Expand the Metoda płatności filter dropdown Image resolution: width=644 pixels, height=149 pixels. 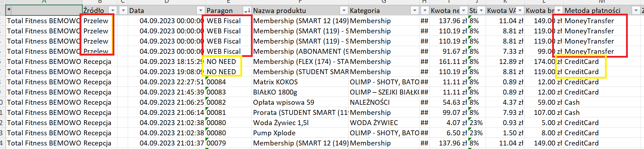click(x=636, y=11)
